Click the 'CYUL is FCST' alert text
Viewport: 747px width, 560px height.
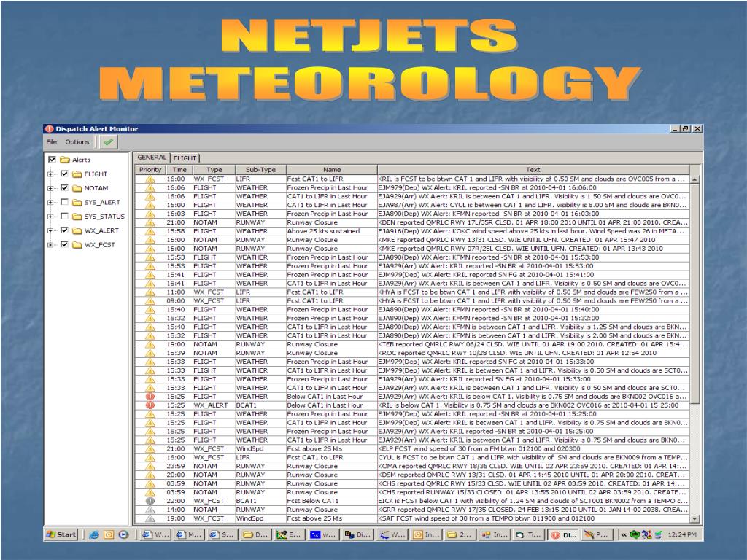click(x=533, y=457)
